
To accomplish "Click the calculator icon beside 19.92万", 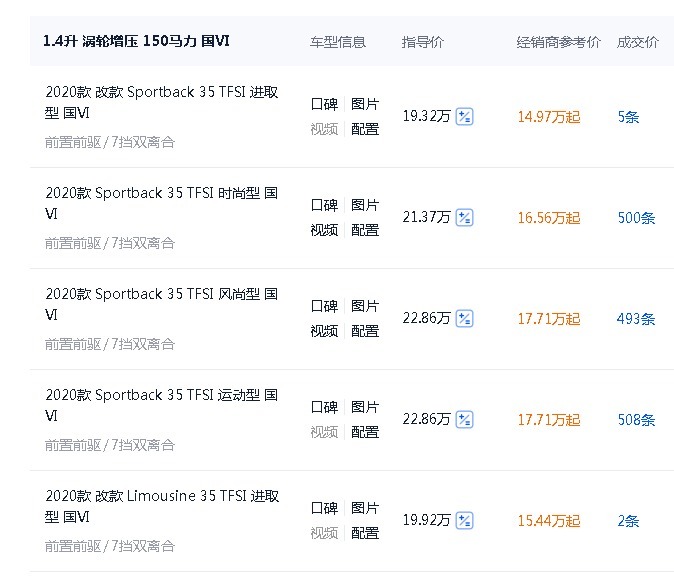I will 464,520.
